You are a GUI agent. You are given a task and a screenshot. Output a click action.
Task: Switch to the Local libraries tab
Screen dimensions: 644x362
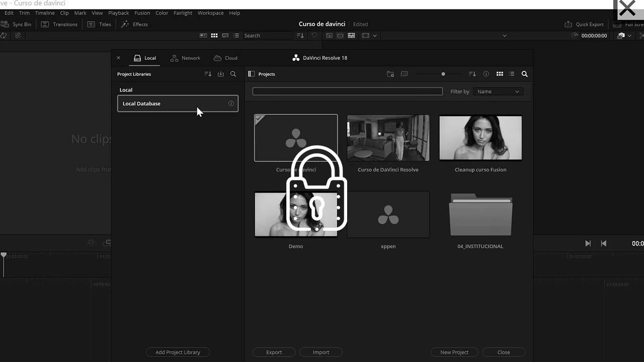pyautogui.click(x=145, y=58)
